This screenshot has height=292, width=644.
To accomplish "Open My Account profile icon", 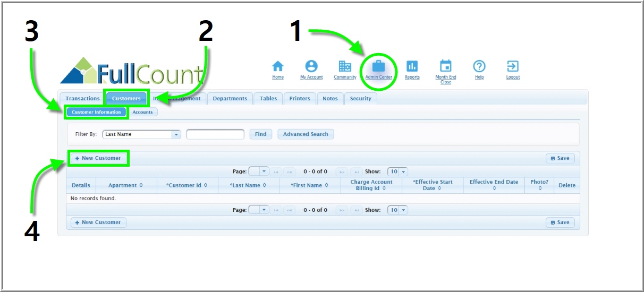I will click(311, 66).
